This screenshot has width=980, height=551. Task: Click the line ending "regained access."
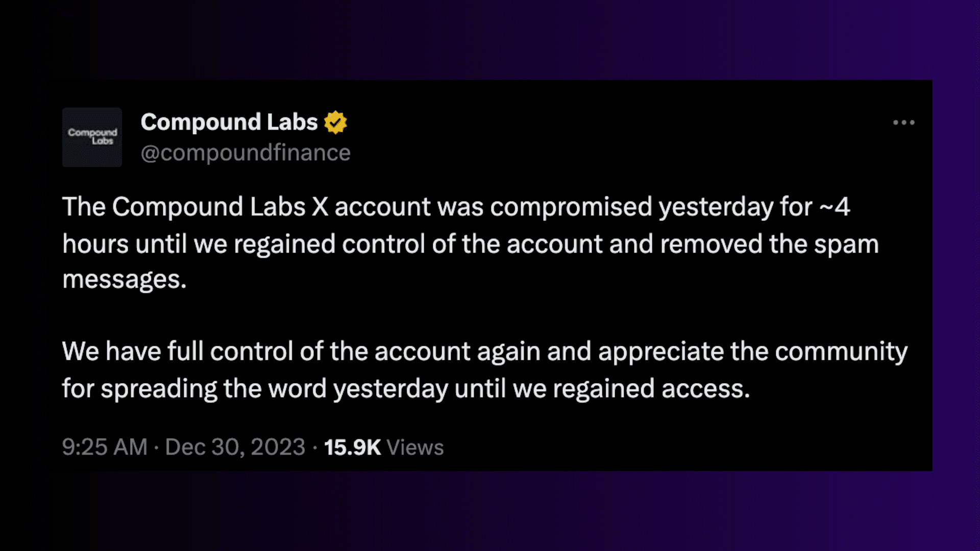[406, 389]
